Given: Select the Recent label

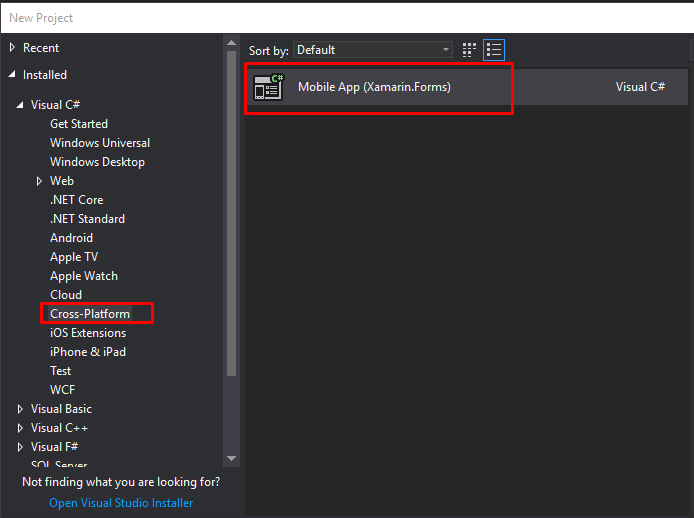Looking at the screenshot, I should [41, 48].
